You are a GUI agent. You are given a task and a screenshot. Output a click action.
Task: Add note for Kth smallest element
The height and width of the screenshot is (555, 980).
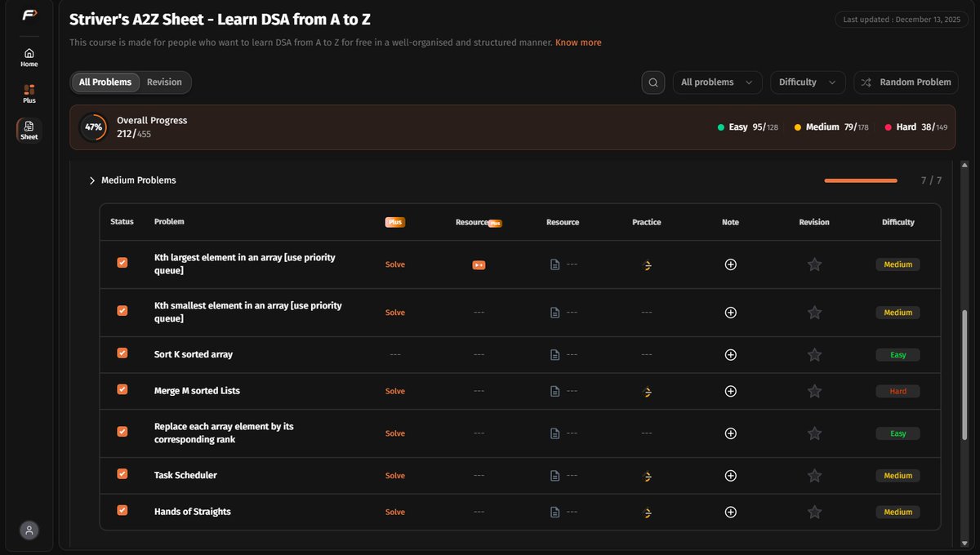coord(731,313)
